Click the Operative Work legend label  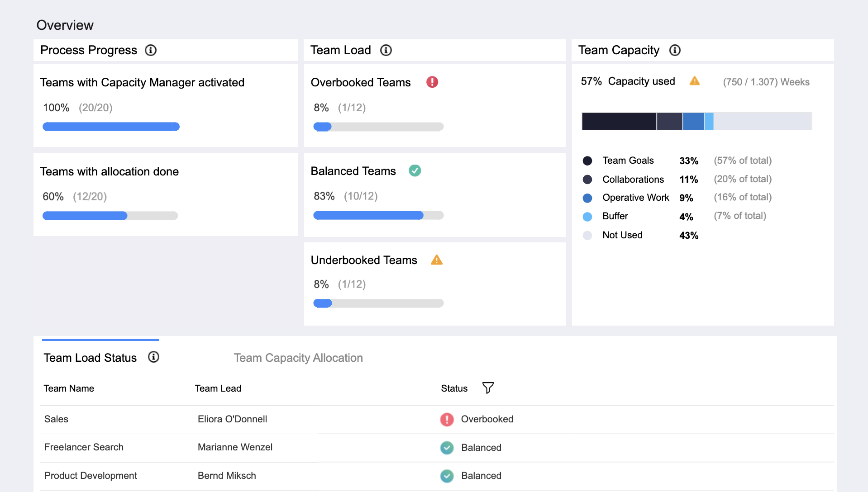[635, 198]
